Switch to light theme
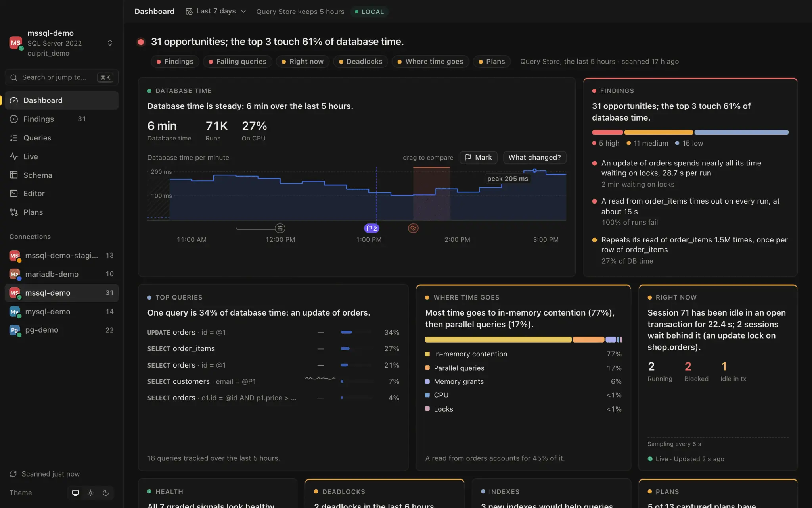Viewport: 812px width, 508px height. [x=90, y=493]
